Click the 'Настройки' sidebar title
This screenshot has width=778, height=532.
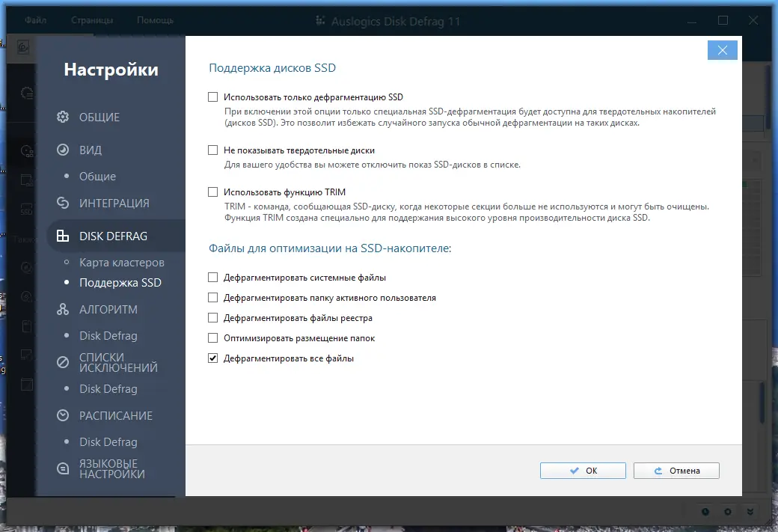click(x=111, y=70)
